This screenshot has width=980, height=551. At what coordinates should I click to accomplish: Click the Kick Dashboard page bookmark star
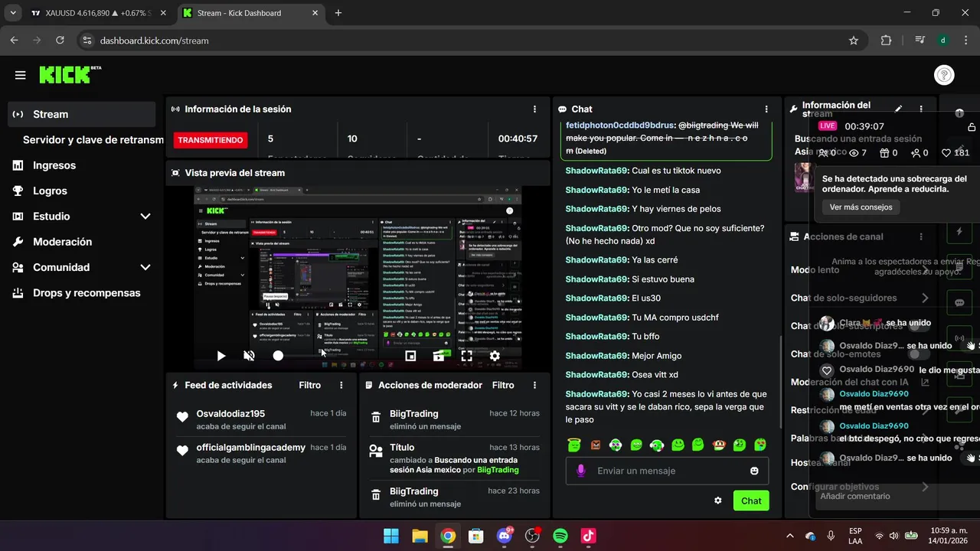(x=854, y=41)
